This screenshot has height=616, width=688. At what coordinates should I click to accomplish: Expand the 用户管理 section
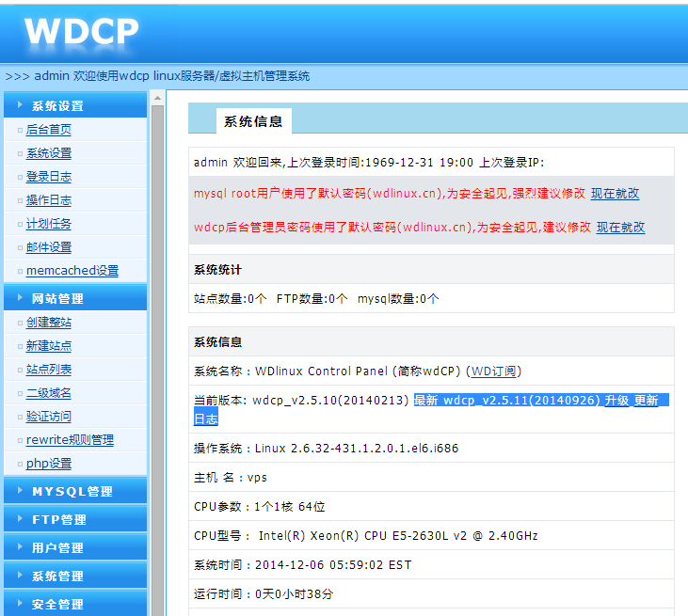(75, 547)
